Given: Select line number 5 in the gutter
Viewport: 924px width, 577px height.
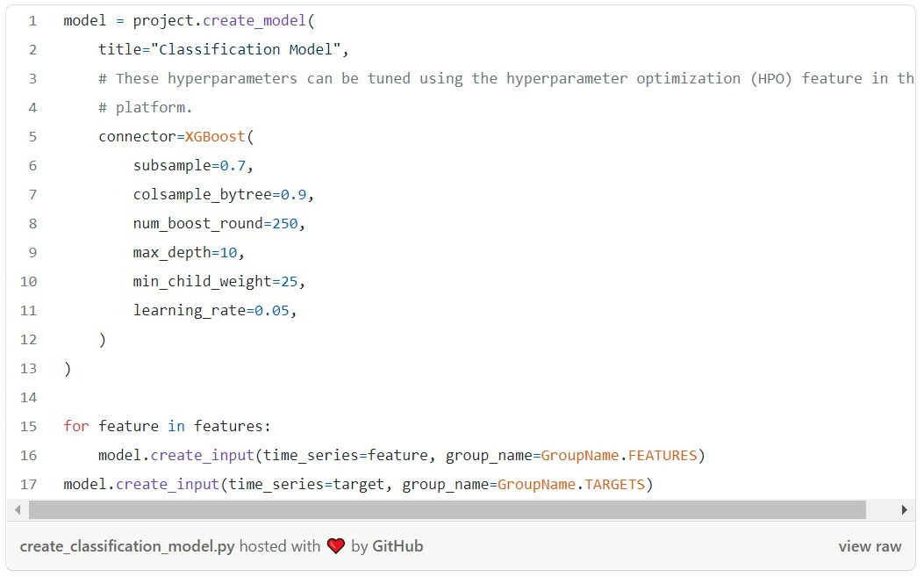Looking at the screenshot, I should 32,136.
